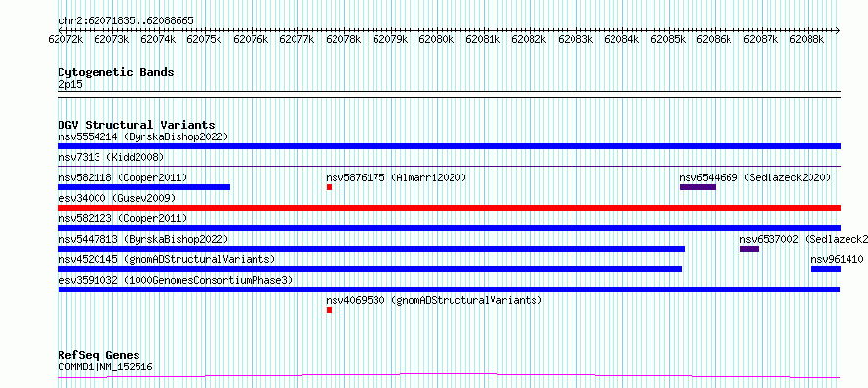Image resolution: width=868 pixels, height=388 pixels.
Task: Select the nsv5447813 blue variant bar
Action: [x=372, y=249]
